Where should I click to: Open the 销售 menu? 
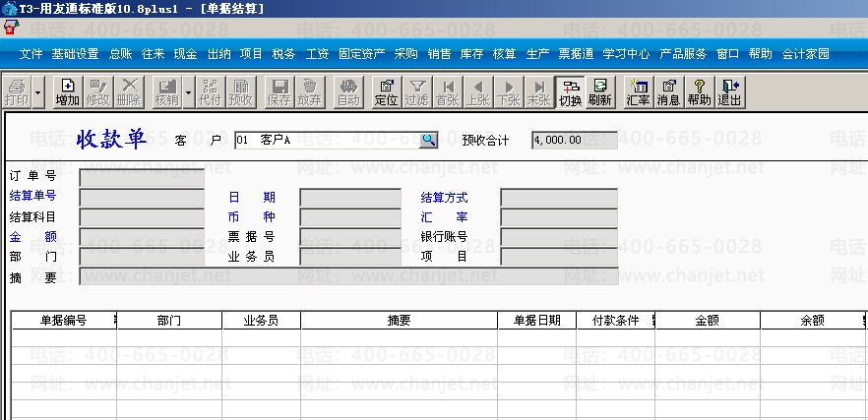pyautogui.click(x=440, y=54)
